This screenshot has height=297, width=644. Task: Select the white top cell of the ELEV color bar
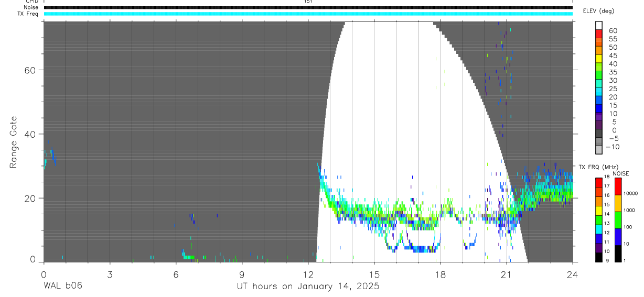[x=599, y=25]
